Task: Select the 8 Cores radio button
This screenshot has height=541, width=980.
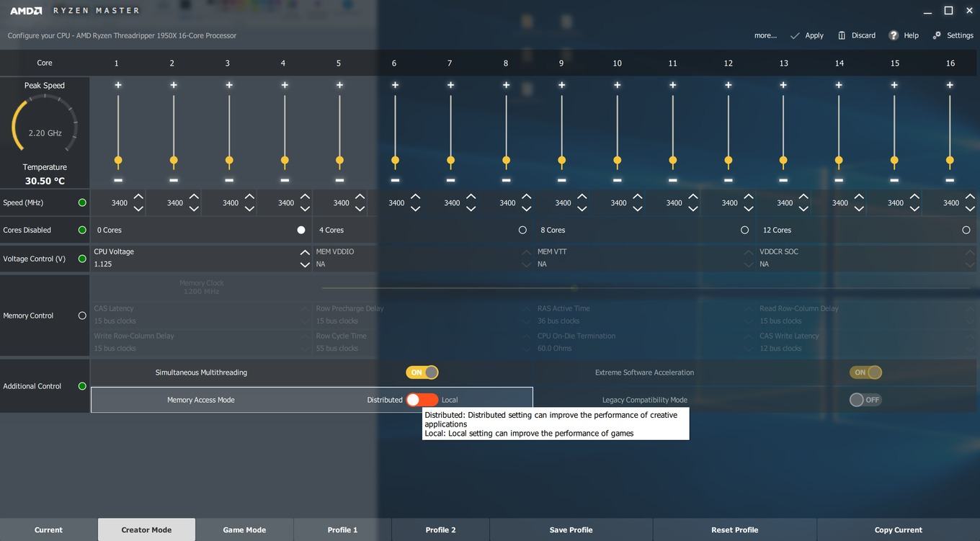Action: 744,230
